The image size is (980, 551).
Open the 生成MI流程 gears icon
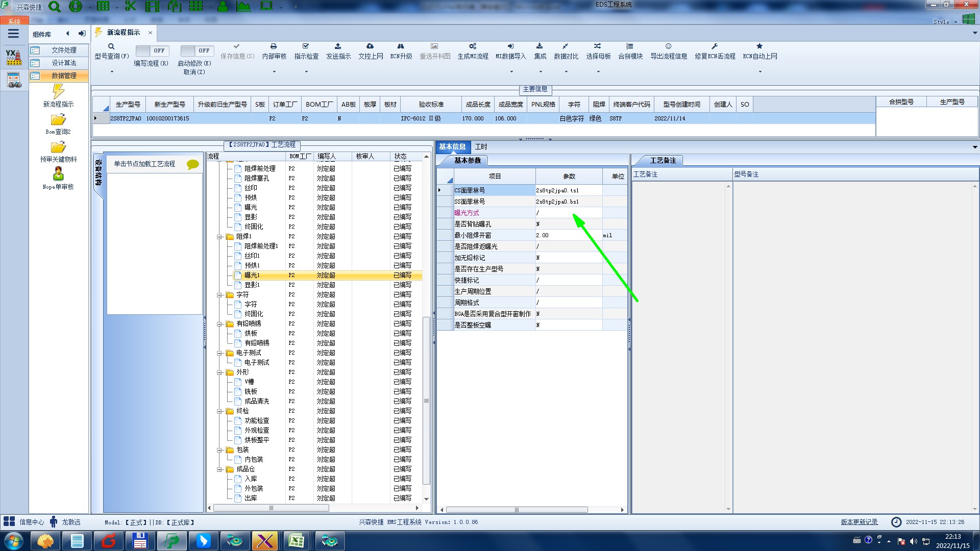473,46
